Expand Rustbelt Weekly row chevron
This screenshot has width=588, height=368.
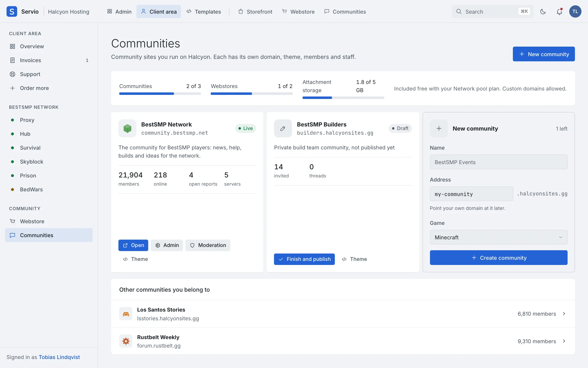pyautogui.click(x=564, y=341)
